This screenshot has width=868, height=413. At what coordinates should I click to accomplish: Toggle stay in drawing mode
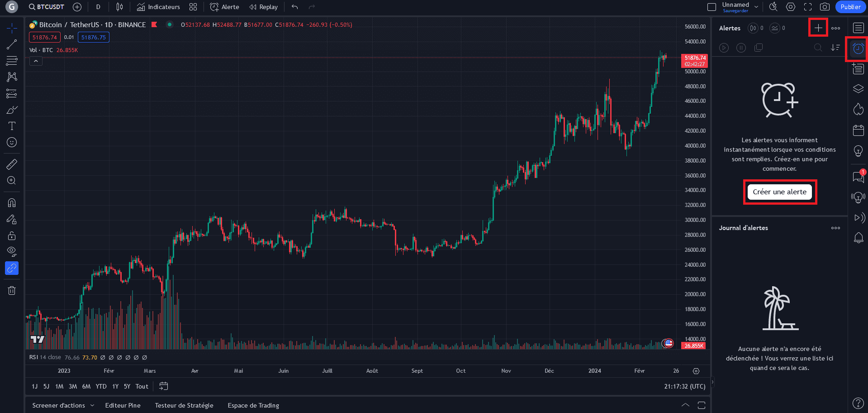[x=12, y=219]
